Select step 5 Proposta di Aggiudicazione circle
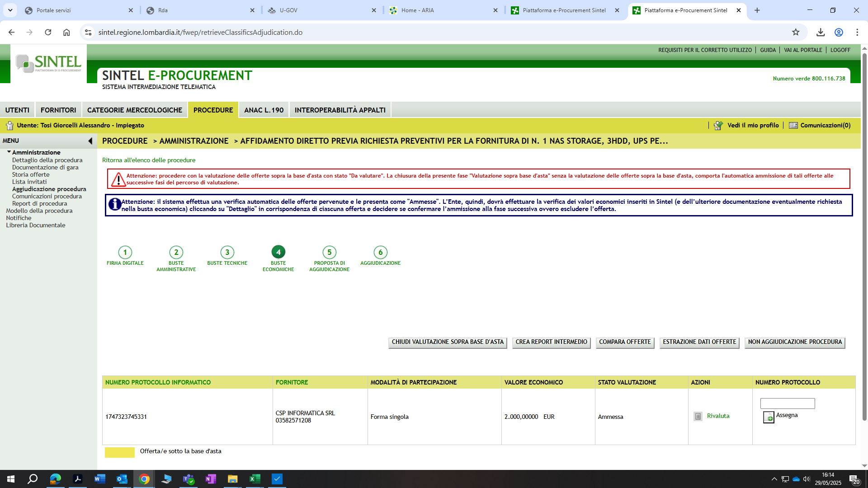Image resolution: width=868 pixels, height=488 pixels. click(x=329, y=252)
